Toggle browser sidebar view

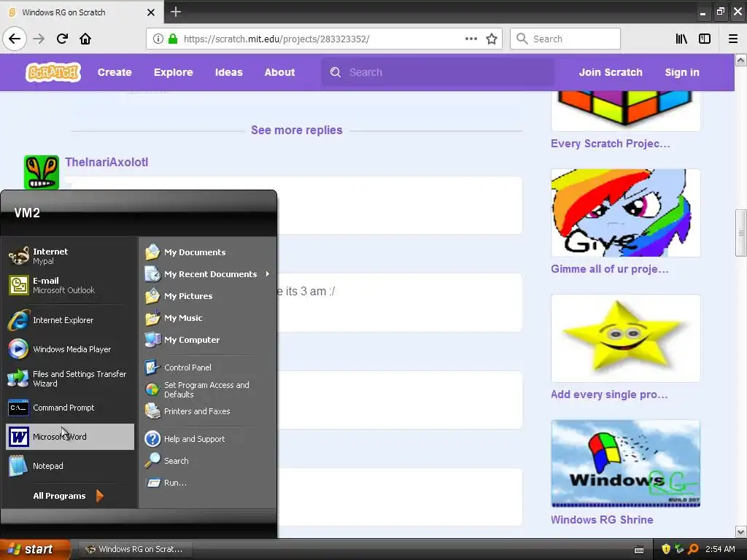click(x=705, y=39)
